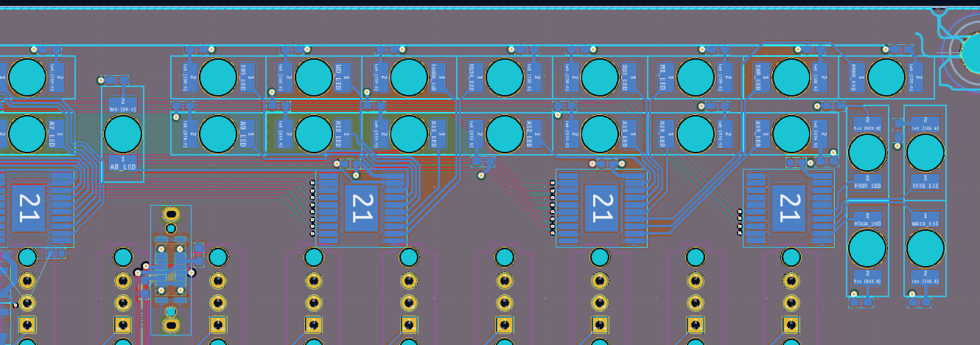Select the TNT_LED pad
The height and width of the screenshot is (345, 980).
click(247, 77)
